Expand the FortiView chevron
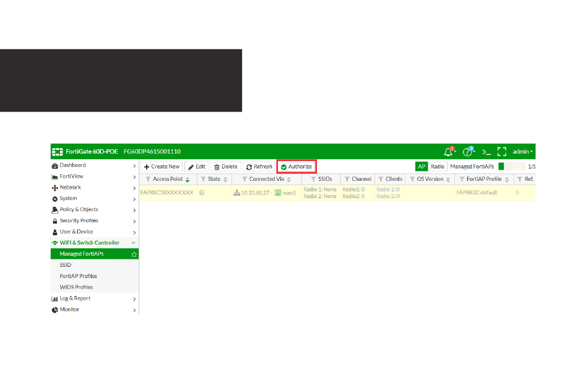This screenshot has height=392, width=588. coord(134,177)
